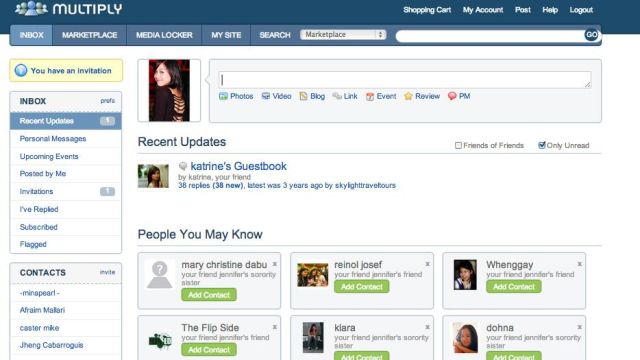Click the GO search button

[591, 35]
